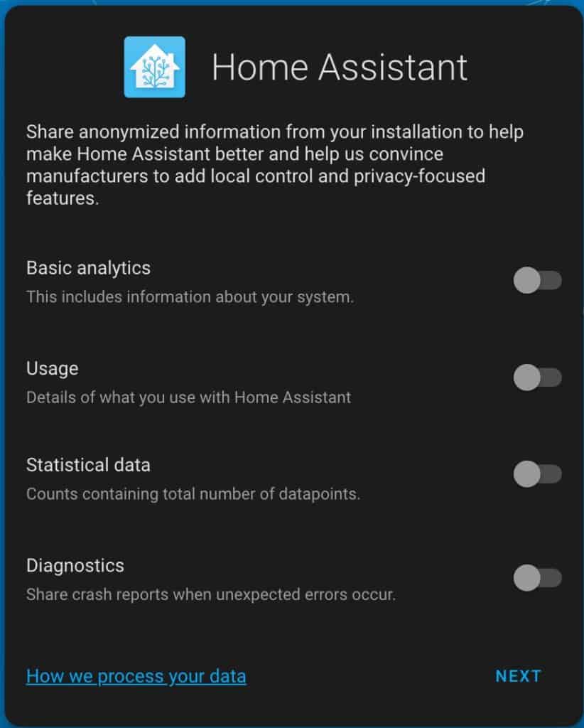Click 'Details of what you use' description
This screenshot has width=584, height=728.
[x=188, y=397]
